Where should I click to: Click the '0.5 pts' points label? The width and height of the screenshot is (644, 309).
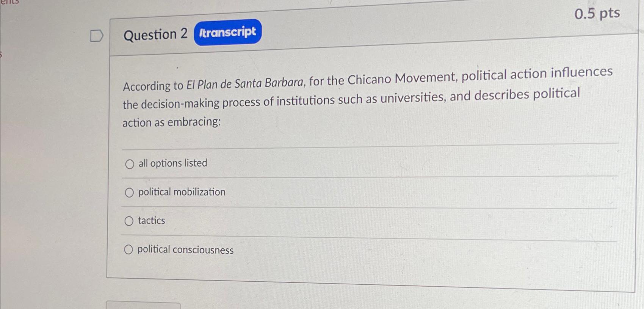pyautogui.click(x=597, y=14)
